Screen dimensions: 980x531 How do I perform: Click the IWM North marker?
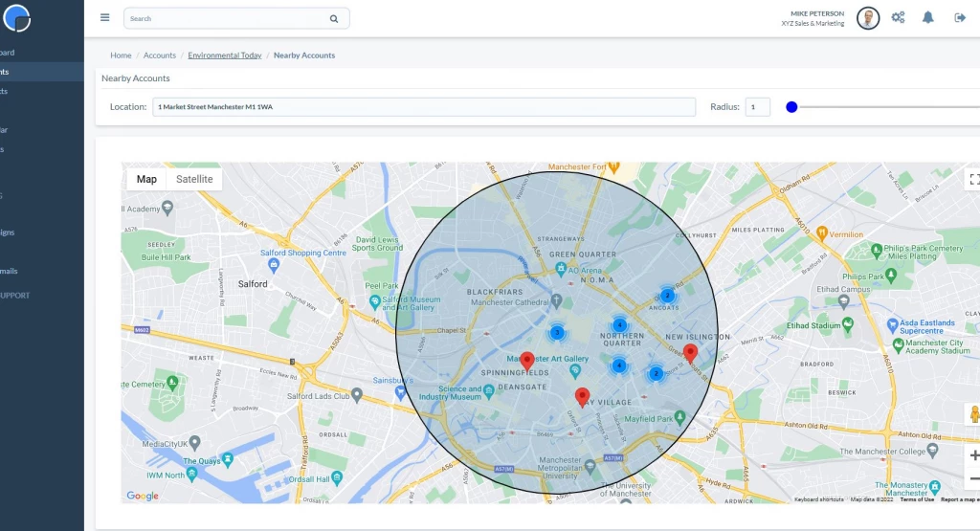191,475
